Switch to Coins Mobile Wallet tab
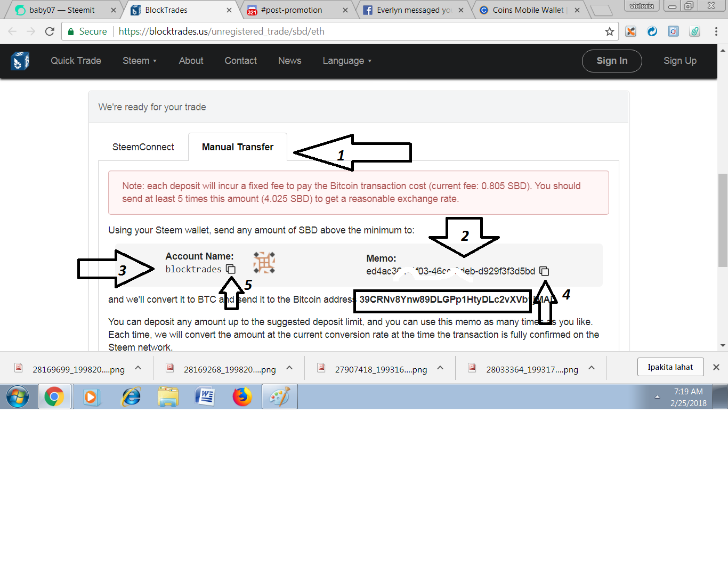Viewport: 728px width, 567px height. pos(529,10)
